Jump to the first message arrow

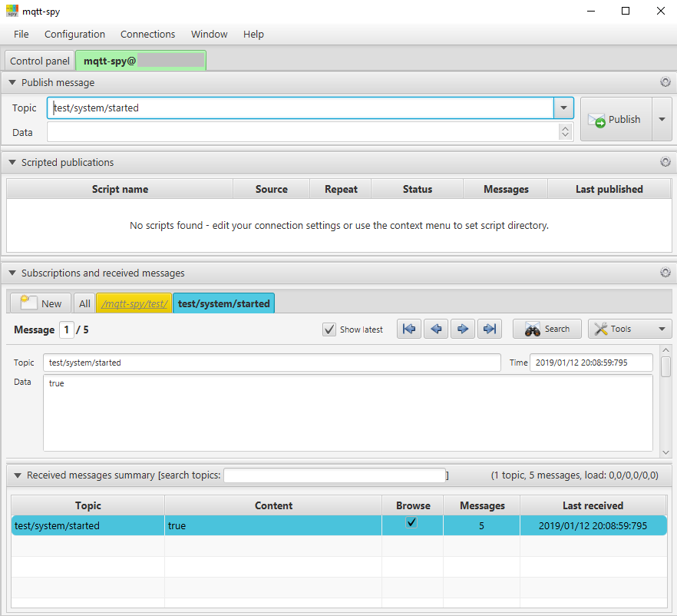point(409,330)
